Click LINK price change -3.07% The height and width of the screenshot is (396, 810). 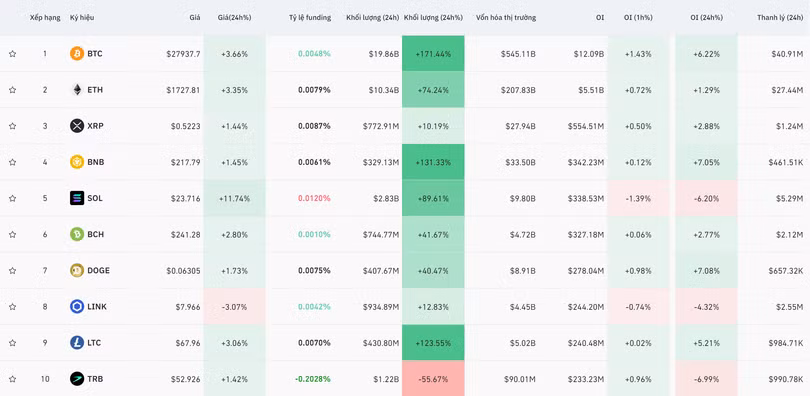coord(235,307)
